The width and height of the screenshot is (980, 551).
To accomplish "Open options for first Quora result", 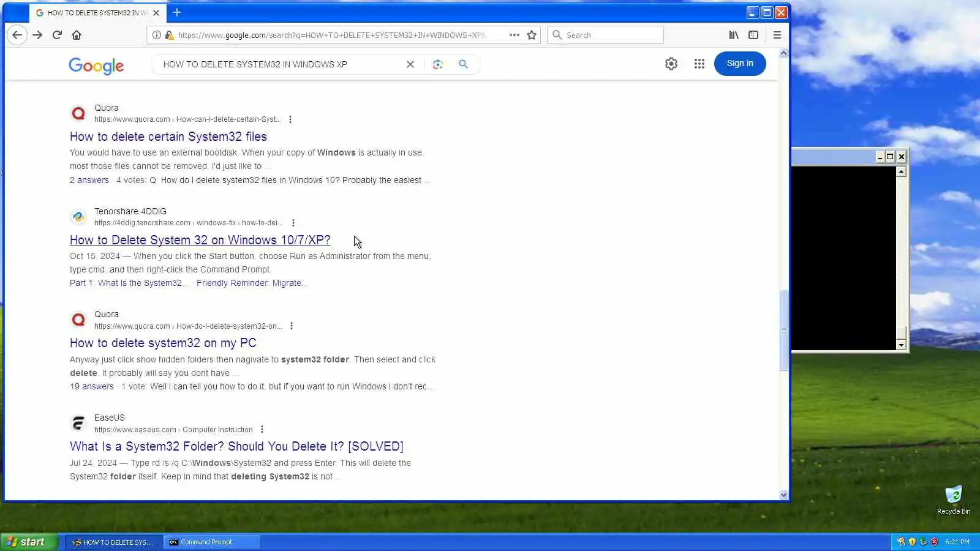I will (290, 119).
